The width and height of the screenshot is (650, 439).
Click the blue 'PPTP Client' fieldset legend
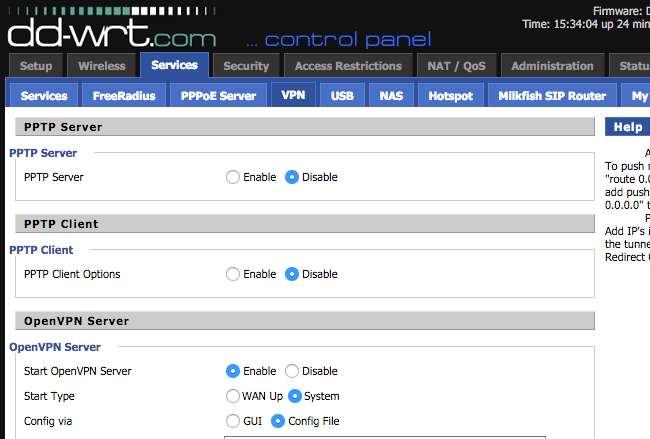[x=41, y=250]
